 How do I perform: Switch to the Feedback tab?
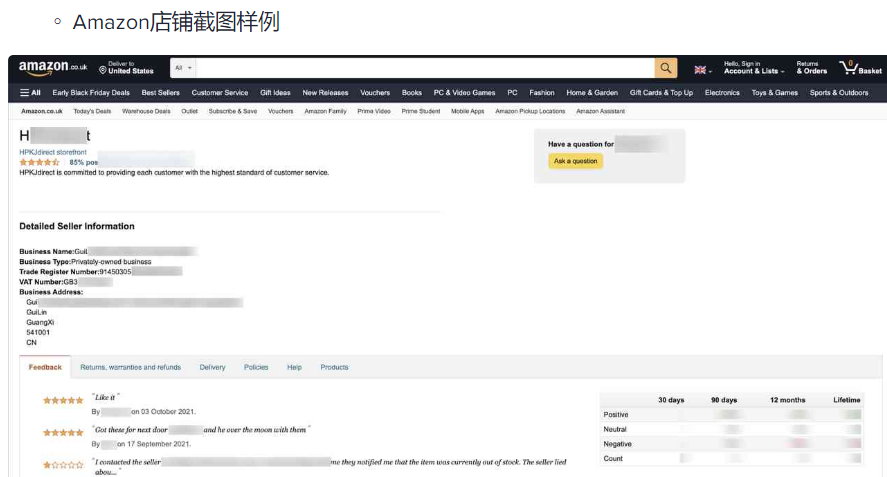pos(45,367)
